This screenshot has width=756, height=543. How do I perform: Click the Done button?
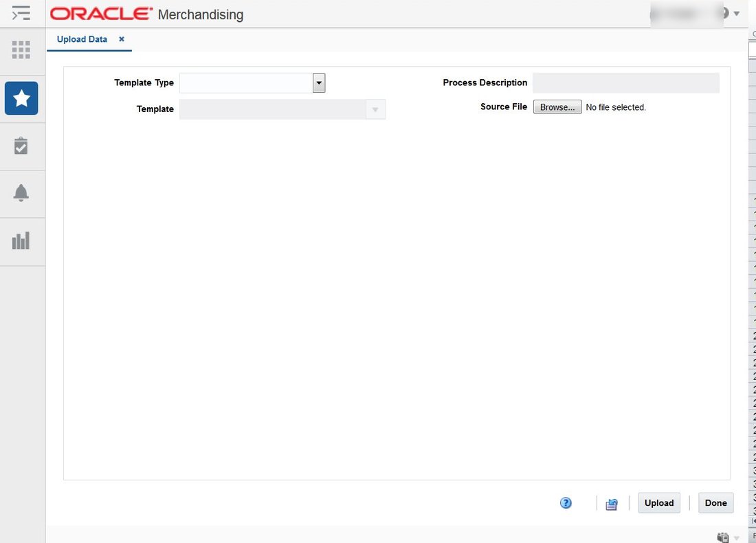click(716, 503)
